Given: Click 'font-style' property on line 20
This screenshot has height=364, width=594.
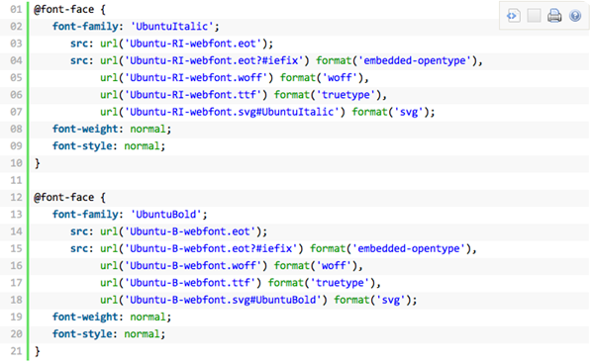Looking at the screenshot, I should 82,334.
